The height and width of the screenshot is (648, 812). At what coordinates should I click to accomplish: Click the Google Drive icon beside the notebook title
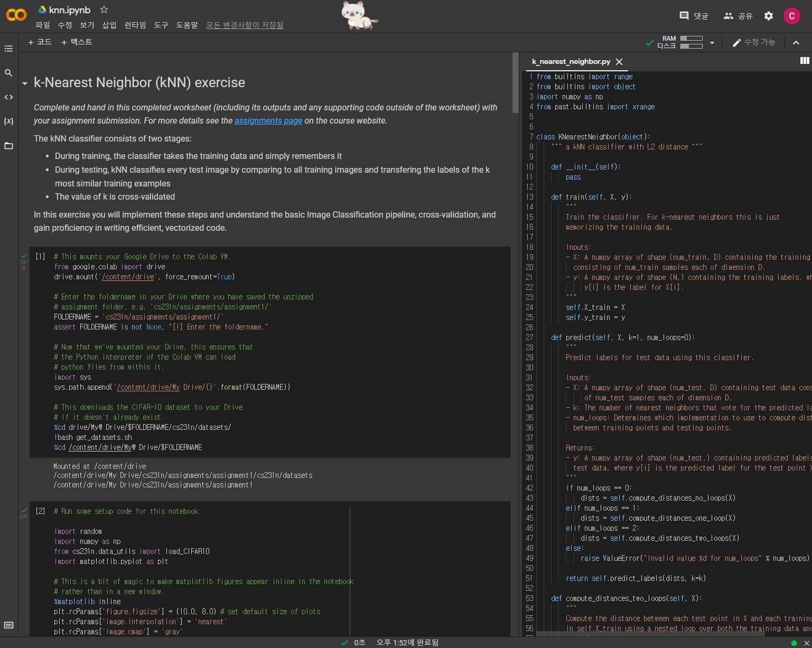[x=42, y=10]
